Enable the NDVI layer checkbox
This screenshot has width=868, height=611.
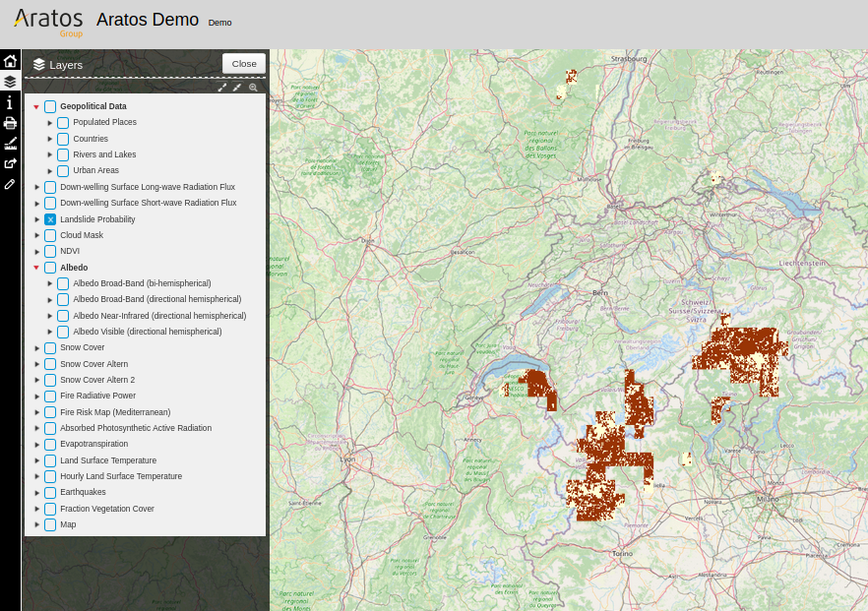[x=50, y=252]
